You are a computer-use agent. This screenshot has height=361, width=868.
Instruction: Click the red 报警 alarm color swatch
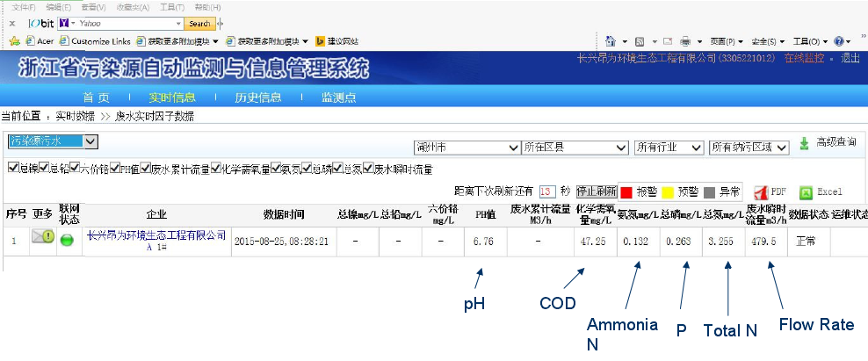[x=626, y=191]
